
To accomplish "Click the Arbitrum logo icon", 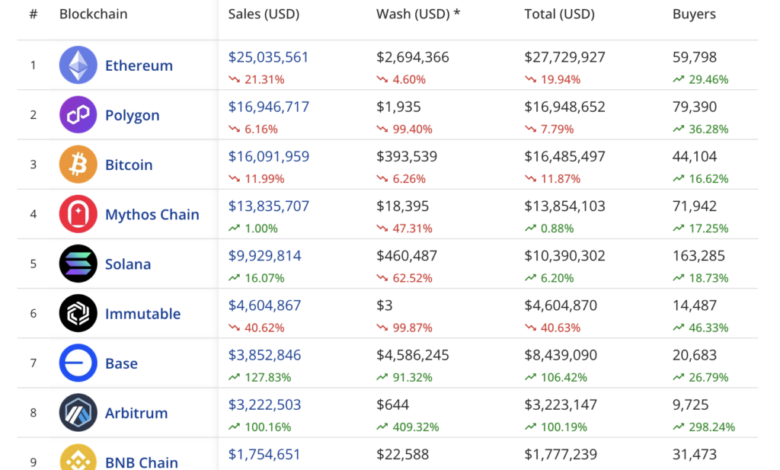I will click(x=78, y=413).
